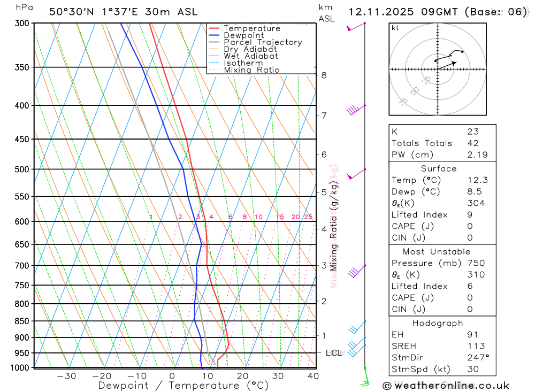
Task: Click the '-30' temperature axis label
Action: coord(66,376)
